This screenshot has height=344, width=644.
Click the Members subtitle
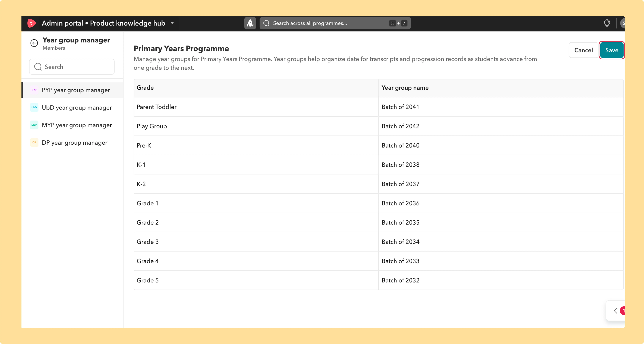54,48
